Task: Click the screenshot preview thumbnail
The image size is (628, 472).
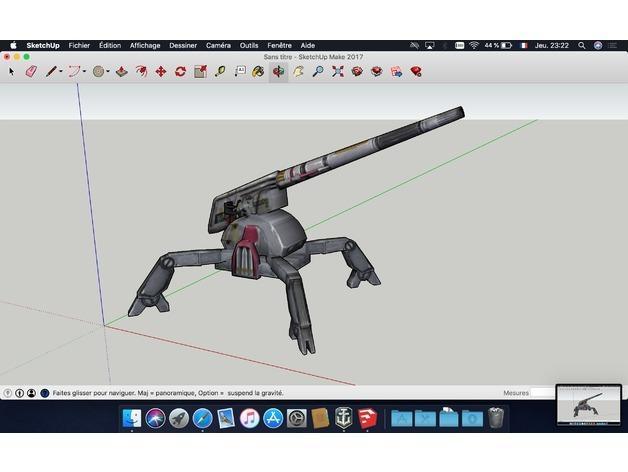Action: (588, 405)
